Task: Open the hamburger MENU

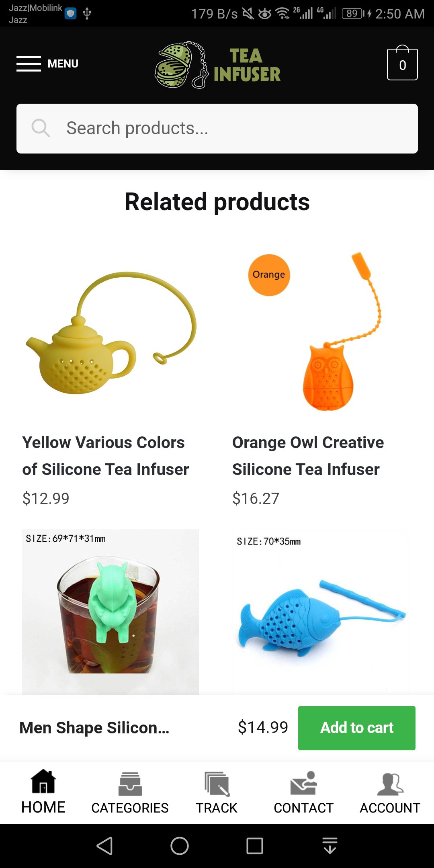Action: pos(47,64)
